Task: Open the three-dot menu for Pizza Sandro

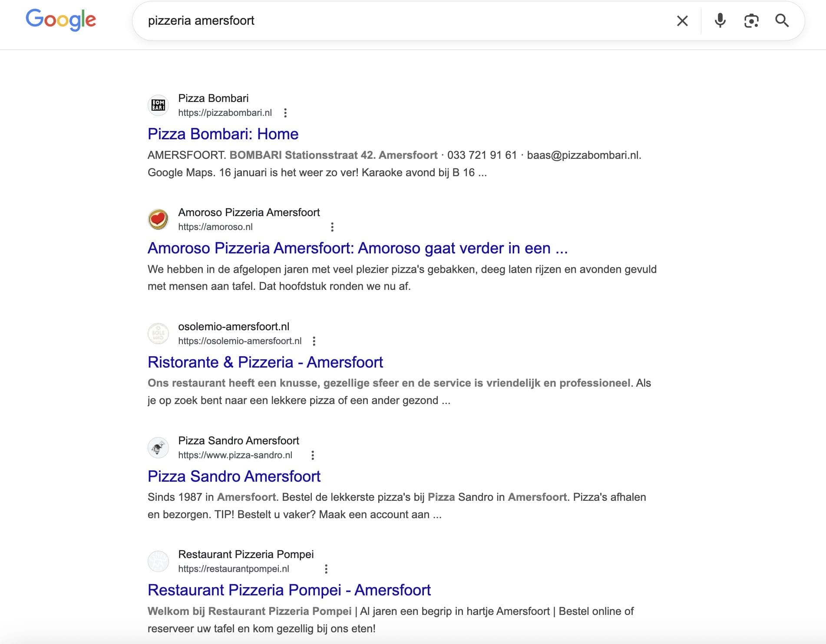Action: click(314, 455)
